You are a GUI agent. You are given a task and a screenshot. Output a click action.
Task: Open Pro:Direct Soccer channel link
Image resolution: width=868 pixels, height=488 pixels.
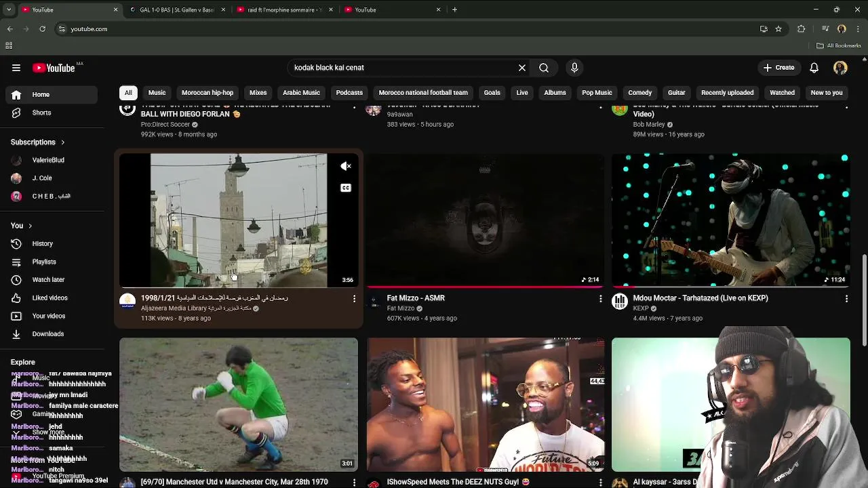coord(165,125)
